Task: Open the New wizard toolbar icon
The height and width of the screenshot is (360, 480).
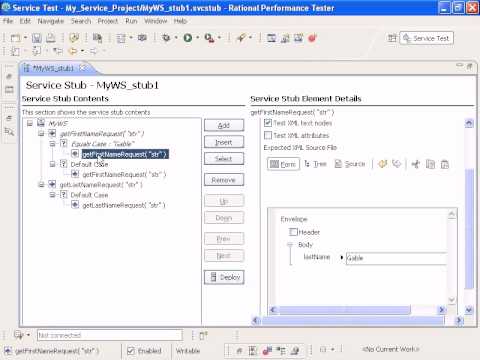Action: pos(15,38)
